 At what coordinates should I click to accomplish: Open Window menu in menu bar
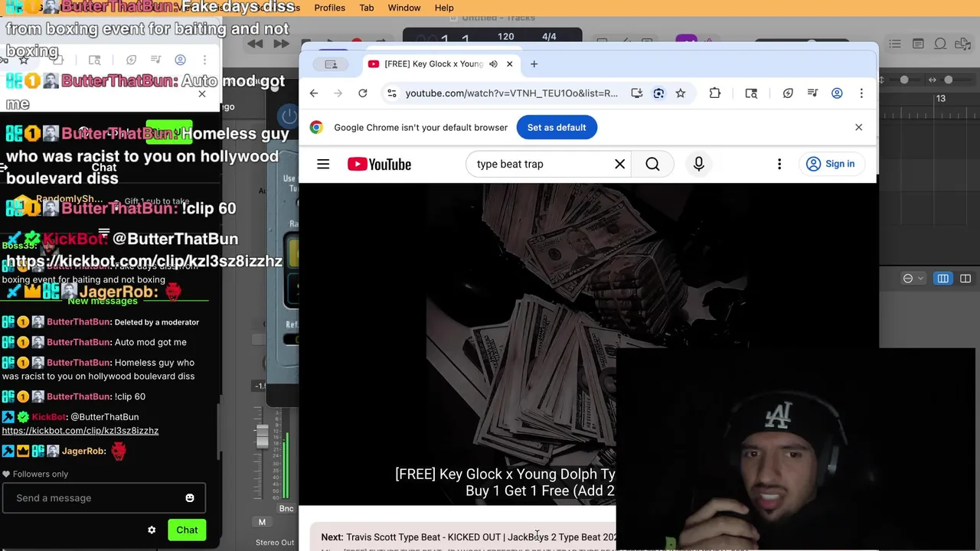[x=404, y=8]
